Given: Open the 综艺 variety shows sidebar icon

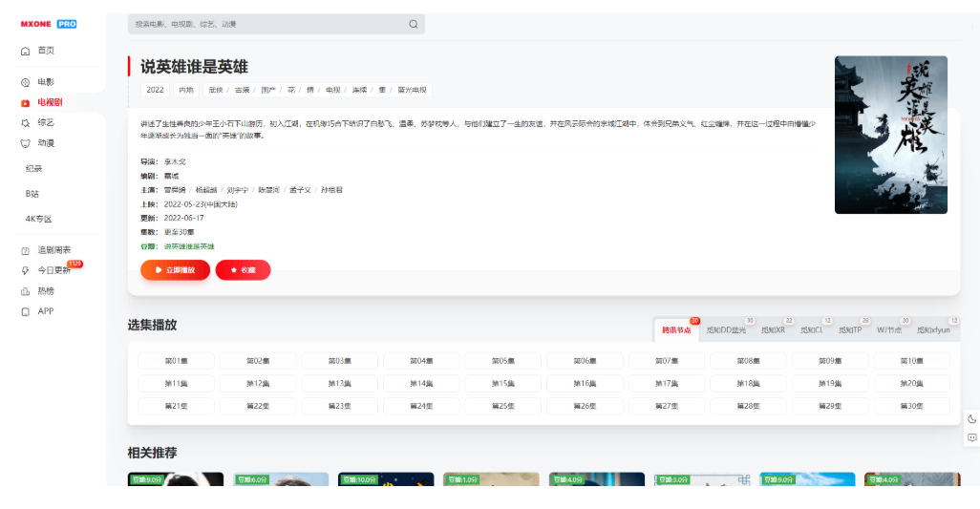Looking at the screenshot, I should pyautogui.click(x=26, y=123).
